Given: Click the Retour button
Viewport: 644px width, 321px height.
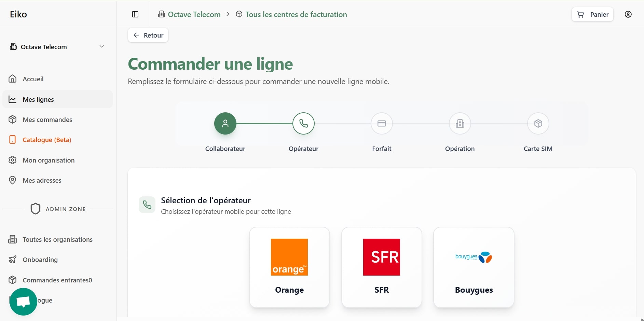Looking at the screenshot, I should 148,35.
